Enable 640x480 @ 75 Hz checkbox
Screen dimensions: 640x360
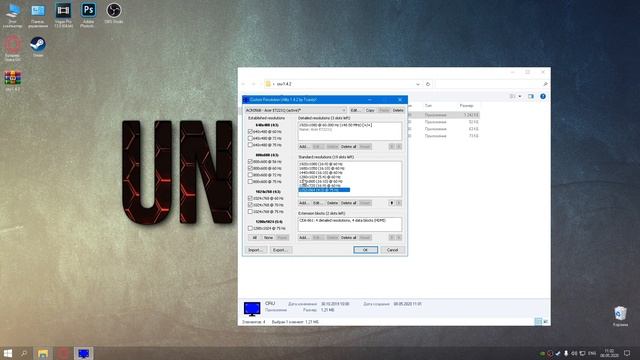(x=250, y=145)
